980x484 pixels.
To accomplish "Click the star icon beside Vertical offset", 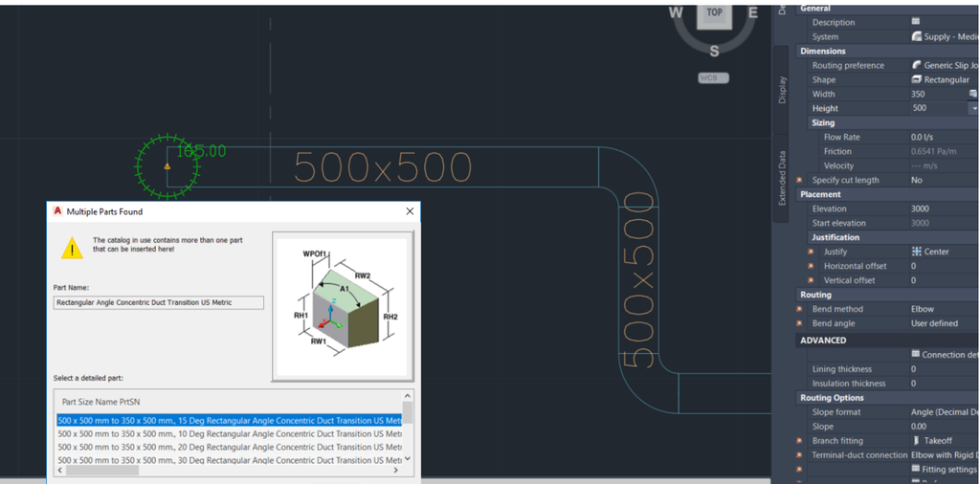I will (x=811, y=280).
